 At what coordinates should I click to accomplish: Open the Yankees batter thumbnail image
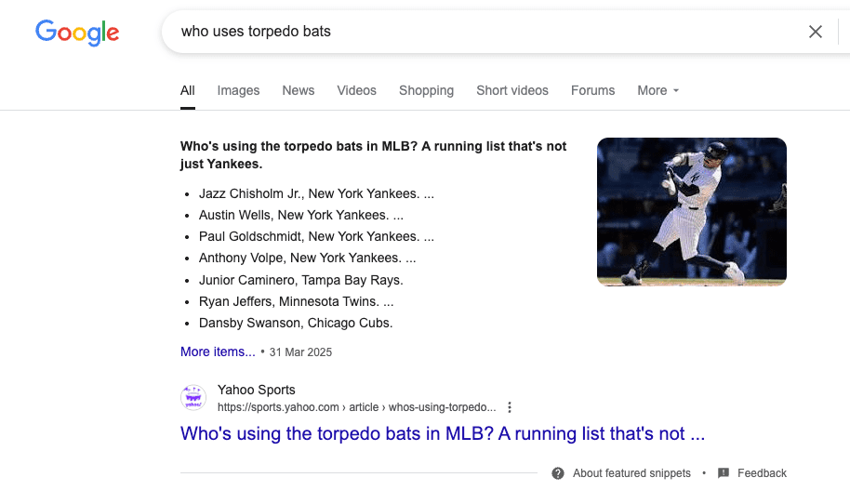click(x=692, y=212)
